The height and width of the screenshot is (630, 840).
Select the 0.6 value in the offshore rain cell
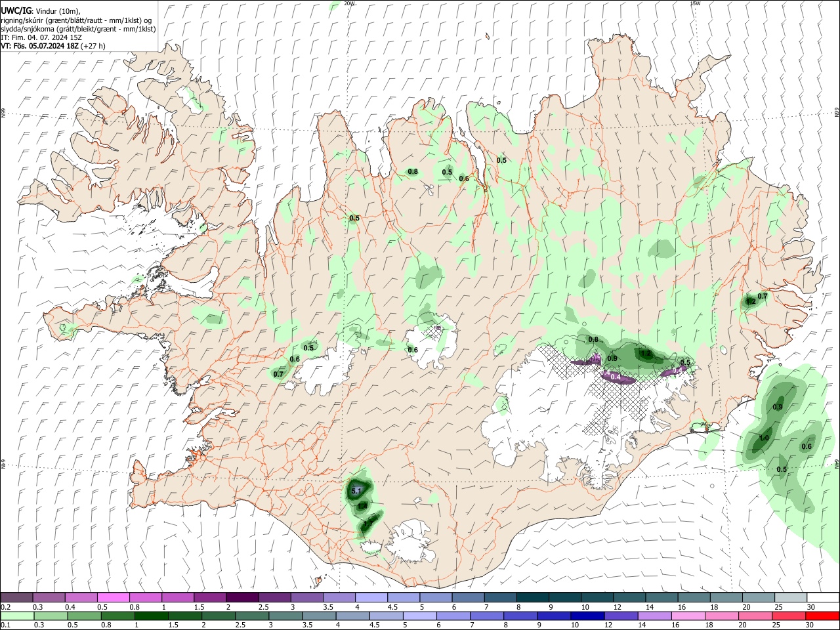(807, 446)
